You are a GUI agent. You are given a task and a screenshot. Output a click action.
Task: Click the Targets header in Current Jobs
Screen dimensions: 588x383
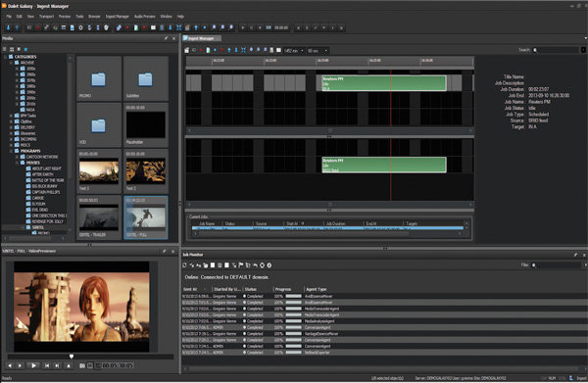412,223
